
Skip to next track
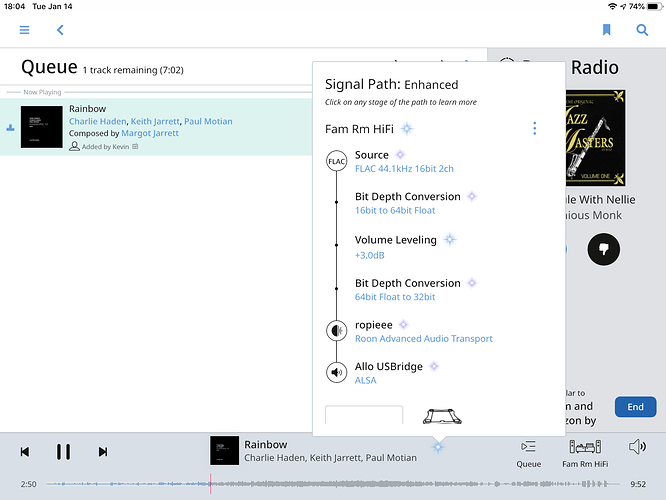103,452
